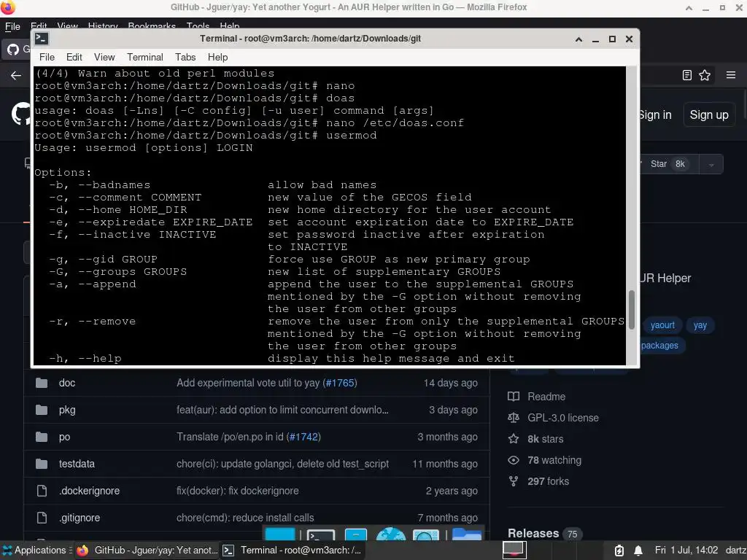Open the Terminal Edit menu
The image size is (747, 560).
74,57
